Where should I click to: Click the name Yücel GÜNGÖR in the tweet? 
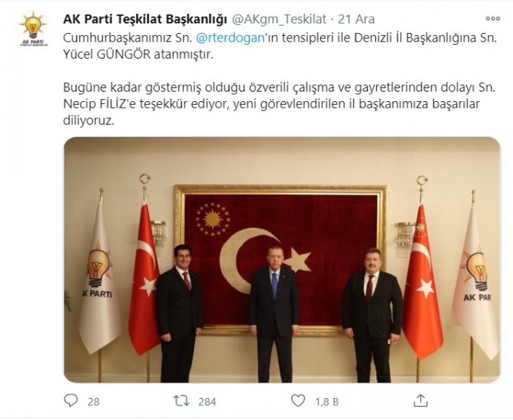(107, 54)
